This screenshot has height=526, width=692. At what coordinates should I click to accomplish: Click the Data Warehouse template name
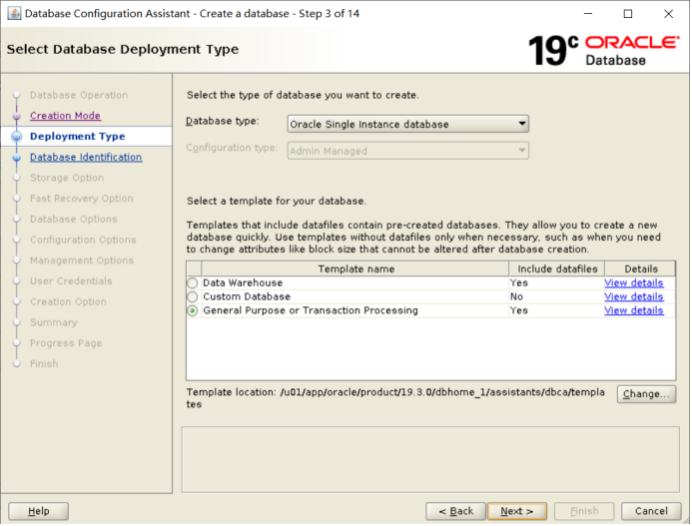click(x=243, y=283)
